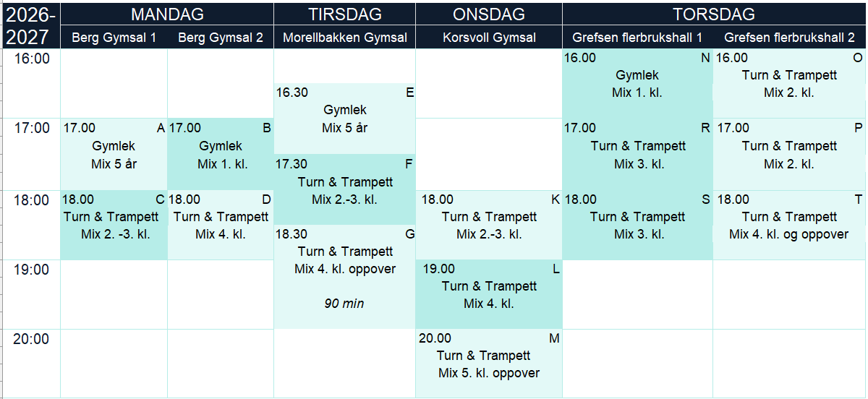Click the 20:00 time row label
This screenshot has width=868, height=399.
[x=31, y=339]
